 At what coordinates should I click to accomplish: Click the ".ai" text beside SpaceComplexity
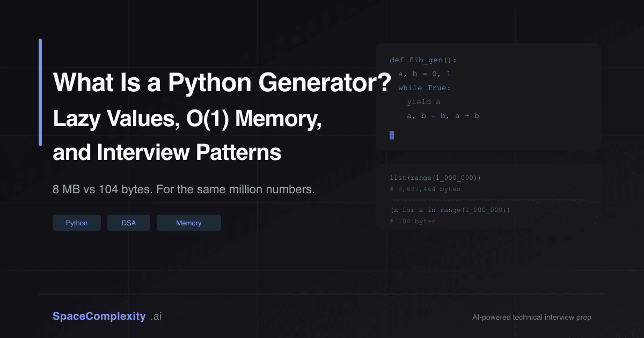(156, 317)
